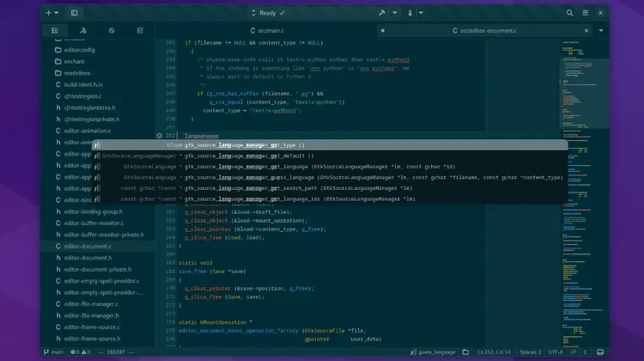Click the folder icon in status bar
This screenshot has width=644, height=361.
click(465, 352)
